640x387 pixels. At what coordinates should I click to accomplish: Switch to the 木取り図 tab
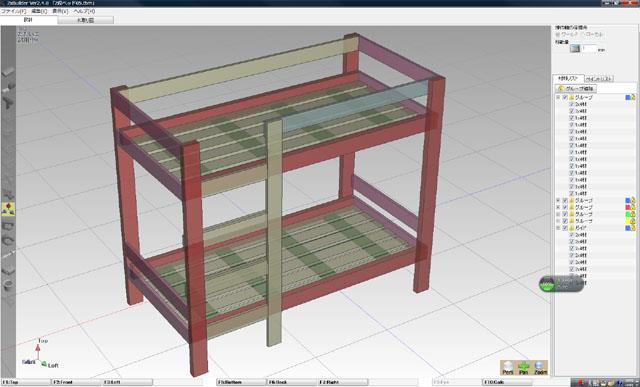pyautogui.click(x=85, y=20)
